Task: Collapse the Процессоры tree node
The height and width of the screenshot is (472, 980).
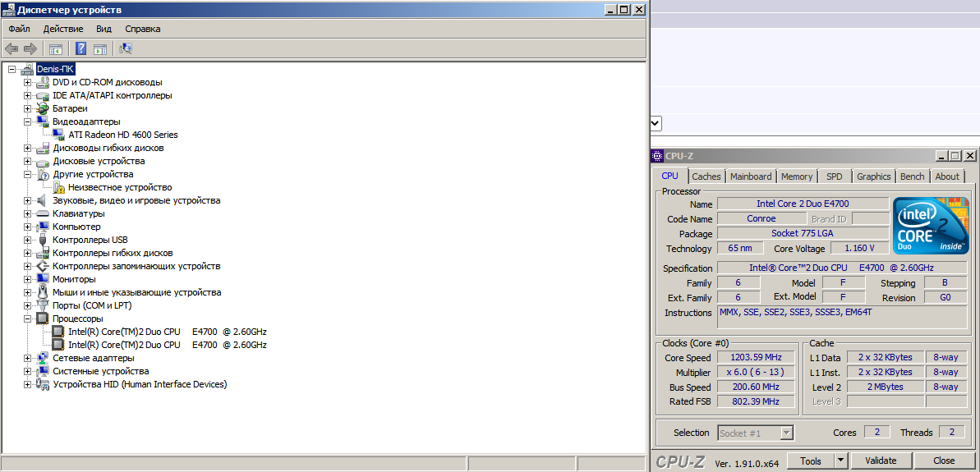Action: click(27, 318)
